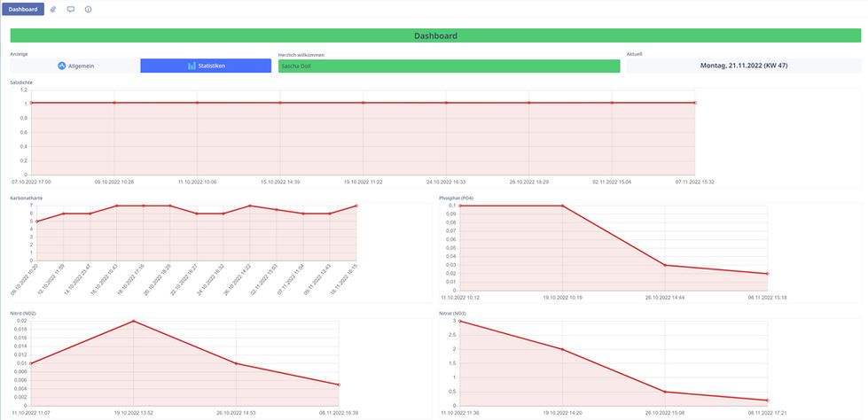This screenshot has width=868, height=420.
Task: Click Karbonathärte axis label 14.10.2022 23:47
Action: pyautogui.click(x=78, y=279)
